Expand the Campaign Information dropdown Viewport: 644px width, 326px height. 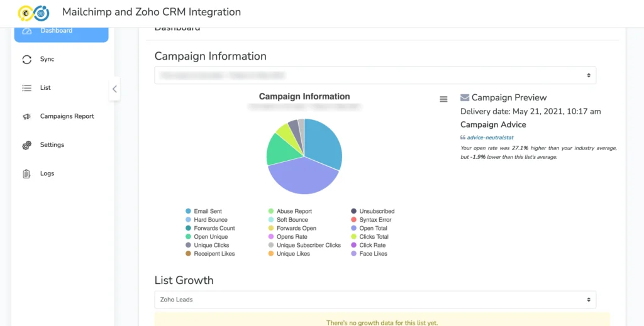coord(375,75)
